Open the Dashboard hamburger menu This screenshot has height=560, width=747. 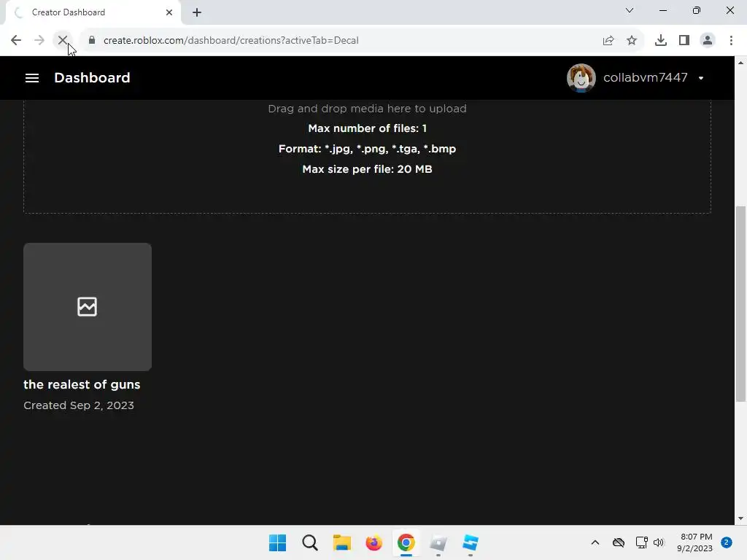[32, 77]
